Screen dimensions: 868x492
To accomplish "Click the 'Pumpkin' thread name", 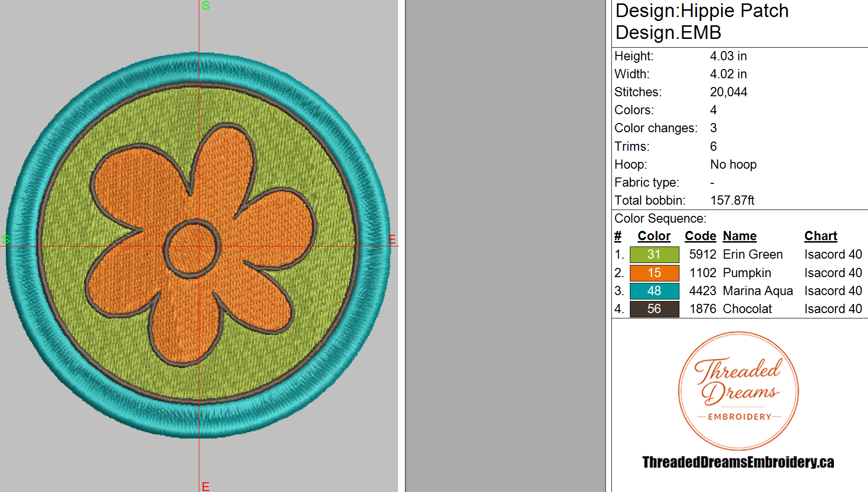I will tap(747, 273).
